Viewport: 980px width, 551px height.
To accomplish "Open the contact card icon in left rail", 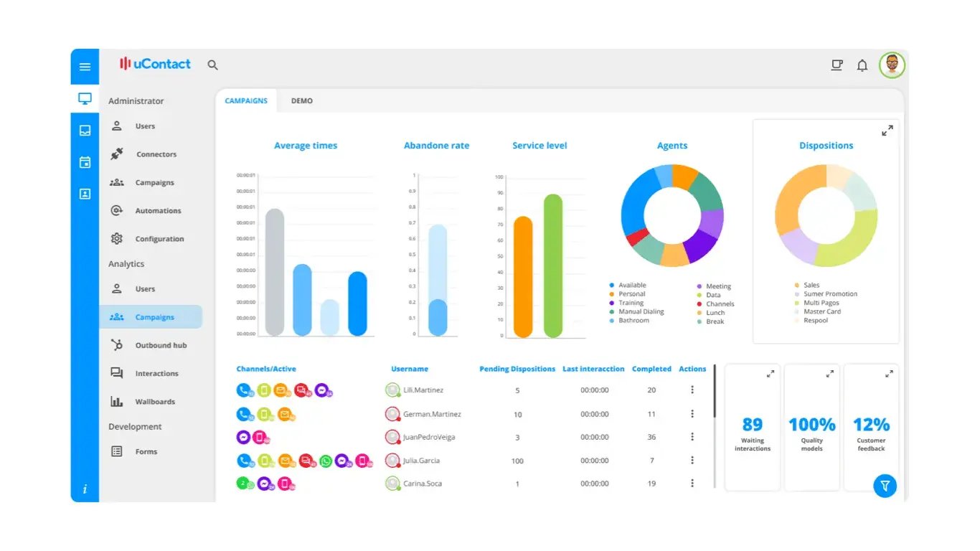I will pyautogui.click(x=85, y=194).
